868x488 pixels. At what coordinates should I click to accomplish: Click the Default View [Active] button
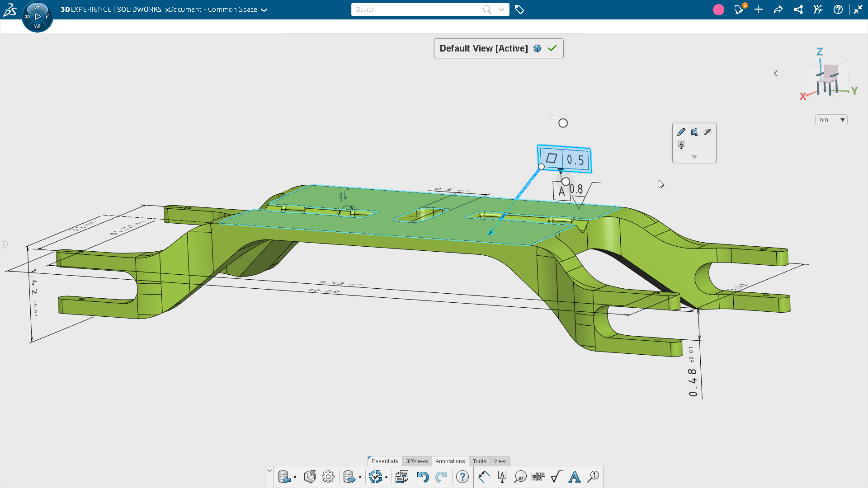484,48
